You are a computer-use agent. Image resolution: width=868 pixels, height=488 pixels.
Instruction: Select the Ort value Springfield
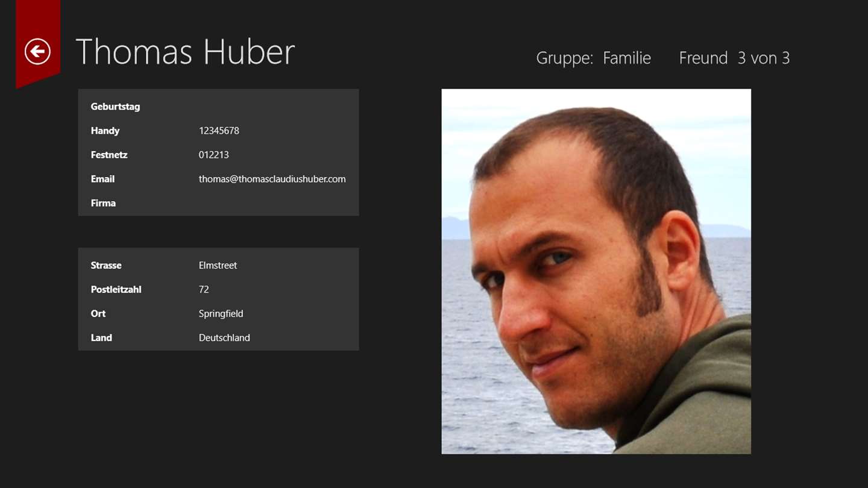click(x=221, y=313)
